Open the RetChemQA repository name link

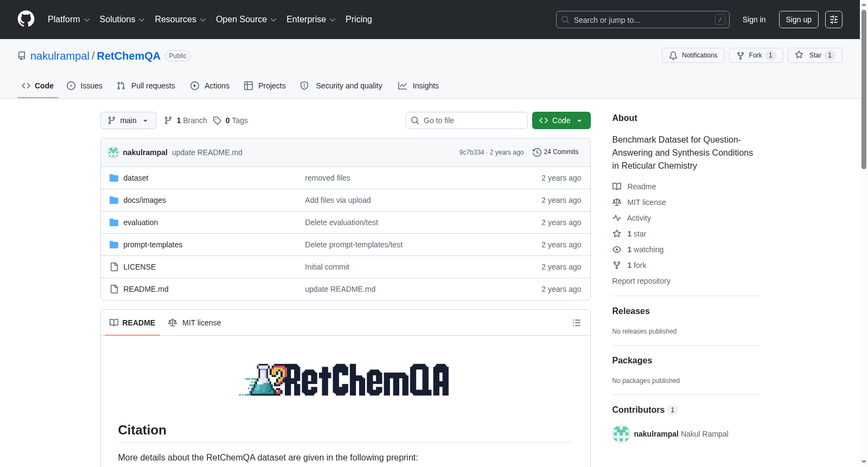tap(129, 56)
